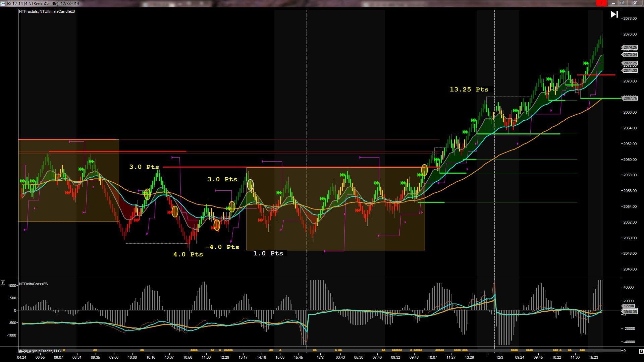Restore the chart window size

[x=622, y=3]
